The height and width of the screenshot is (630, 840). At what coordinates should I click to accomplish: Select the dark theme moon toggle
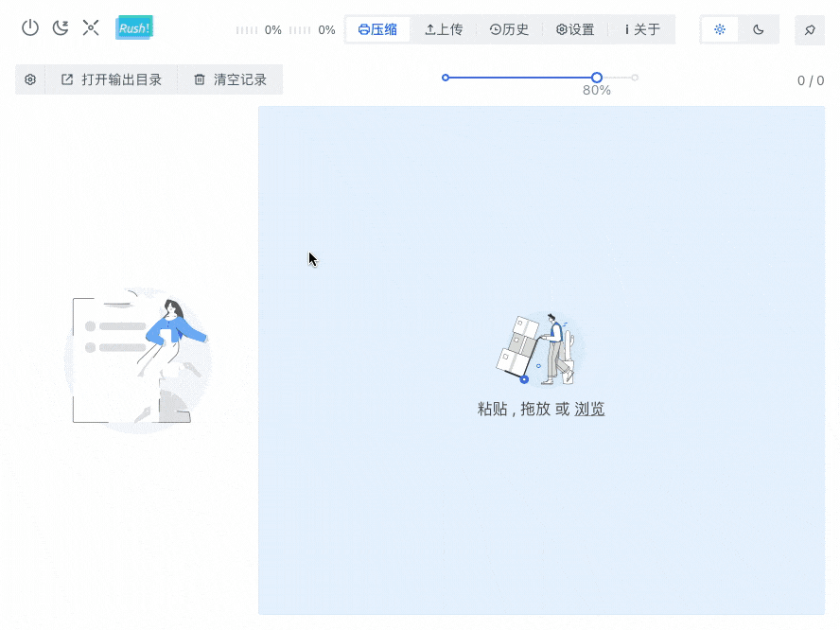(x=758, y=29)
